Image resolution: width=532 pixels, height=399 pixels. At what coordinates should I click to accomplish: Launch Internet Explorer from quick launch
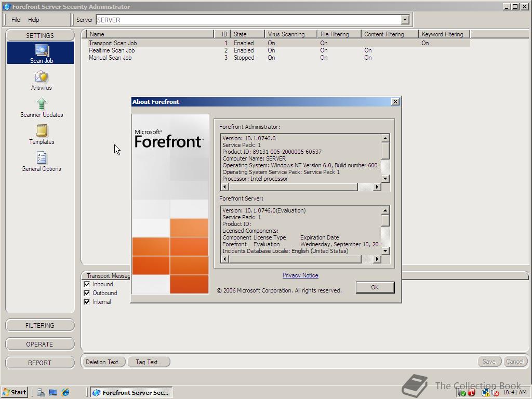[65, 393]
